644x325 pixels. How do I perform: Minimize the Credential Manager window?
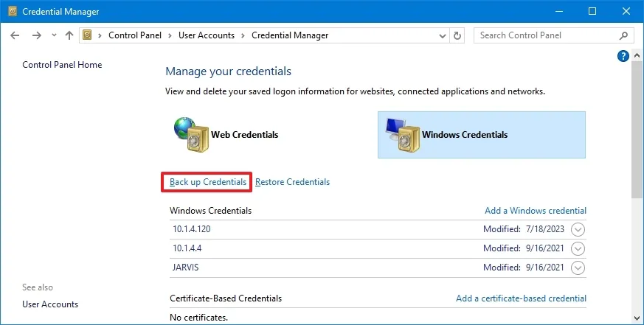pyautogui.click(x=559, y=11)
